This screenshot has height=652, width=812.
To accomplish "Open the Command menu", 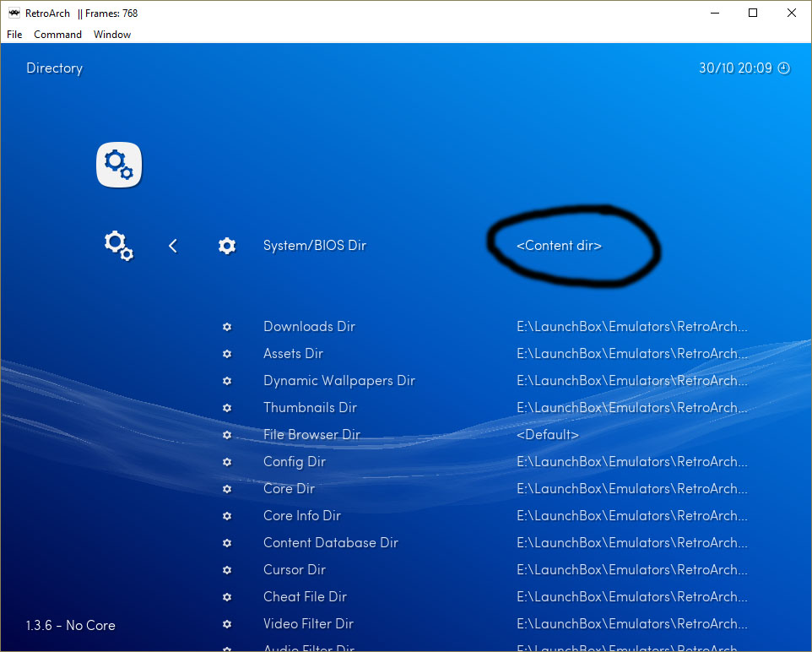I will point(57,35).
